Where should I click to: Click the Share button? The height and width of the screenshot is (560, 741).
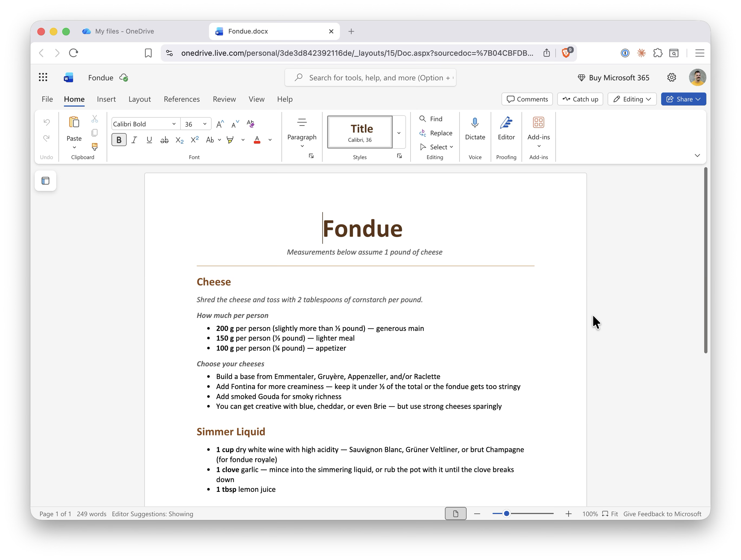coord(683,99)
